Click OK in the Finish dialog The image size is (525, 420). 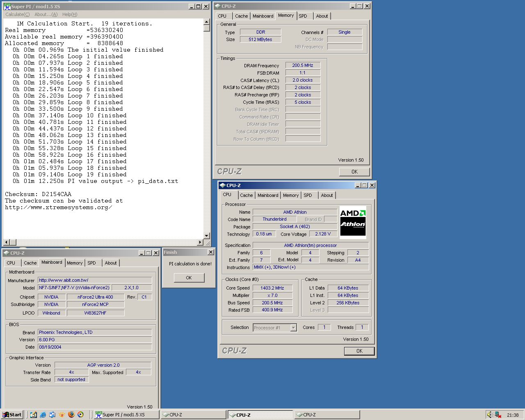189,278
